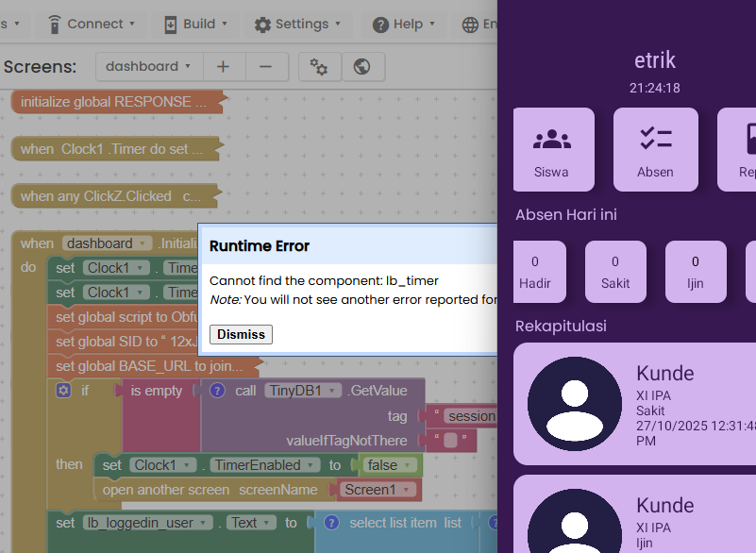Image resolution: width=756 pixels, height=553 pixels.
Task: Click the if block mutator gear icon
Action: pyautogui.click(x=63, y=391)
